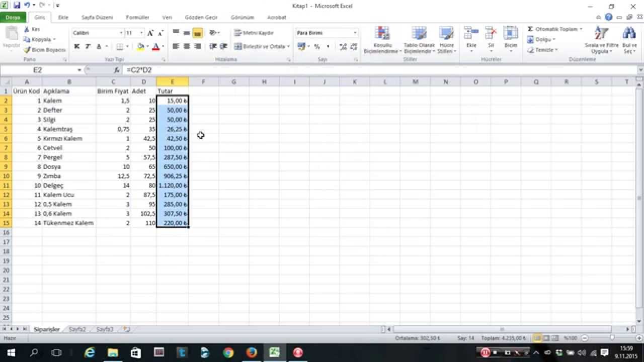Click the fx insert function icon

tap(116, 70)
